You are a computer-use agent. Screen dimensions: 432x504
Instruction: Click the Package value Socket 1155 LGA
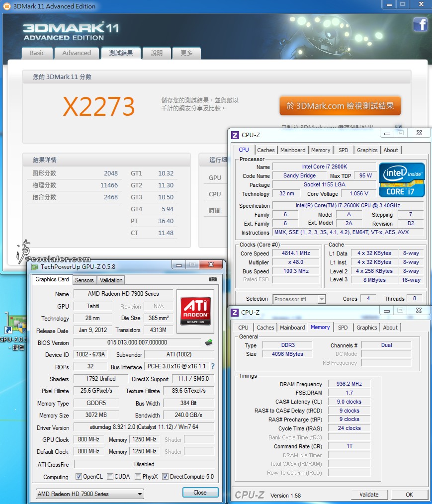point(324,184)
